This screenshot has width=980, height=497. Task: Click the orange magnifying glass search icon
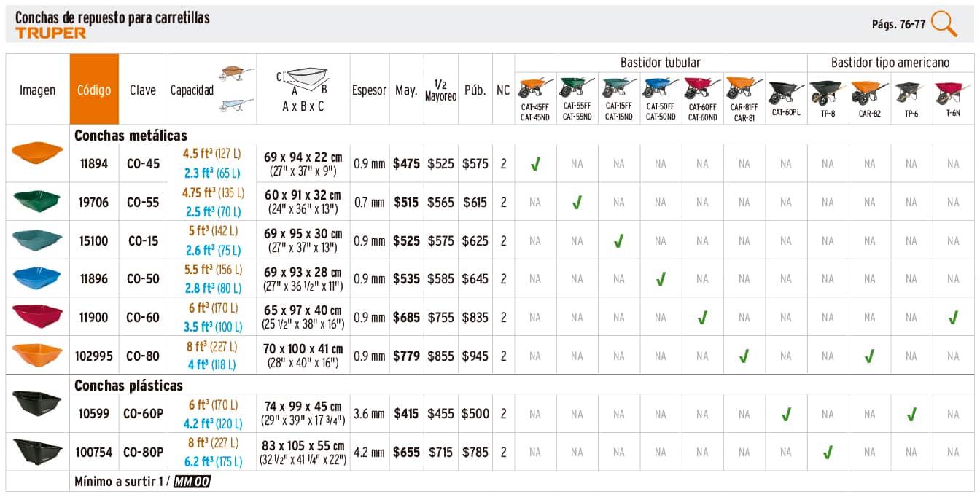(944, 23)
